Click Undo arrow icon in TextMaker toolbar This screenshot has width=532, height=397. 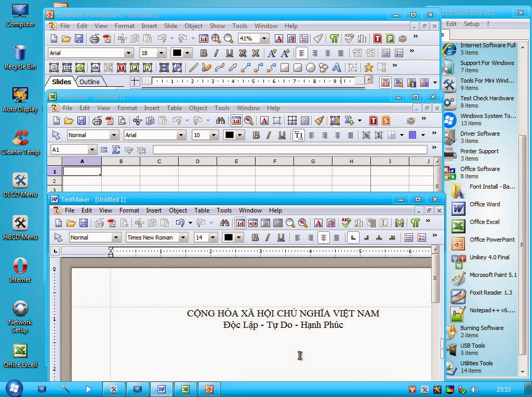click(180, 223)
